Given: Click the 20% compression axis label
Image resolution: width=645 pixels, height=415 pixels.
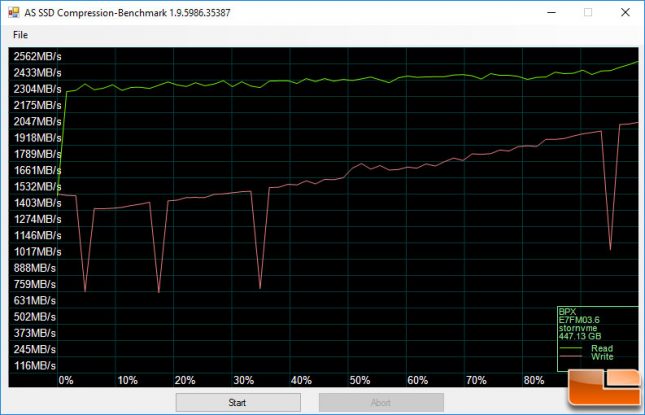Looking at the screenshot, I should coord(185,380).
